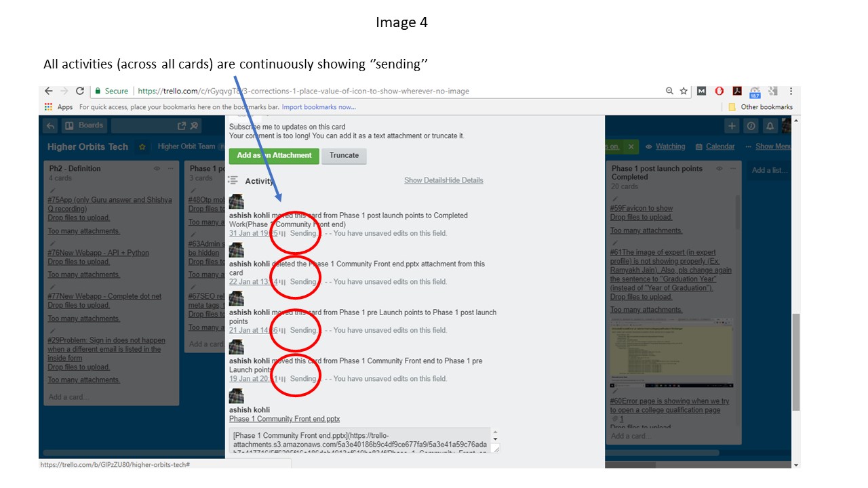
Task: Open card #59Favicon to show
Action: pyautogui.click(x=642, y=209)
